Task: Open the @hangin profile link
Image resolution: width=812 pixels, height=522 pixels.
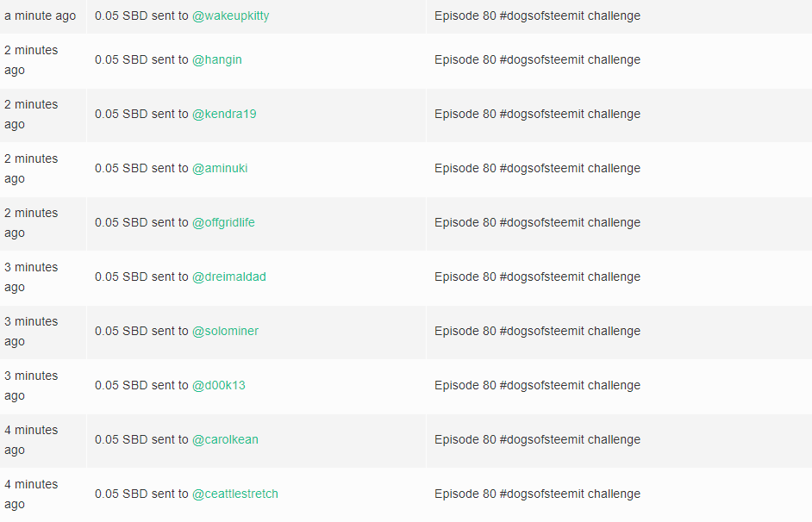Action: tap(217, 60)
